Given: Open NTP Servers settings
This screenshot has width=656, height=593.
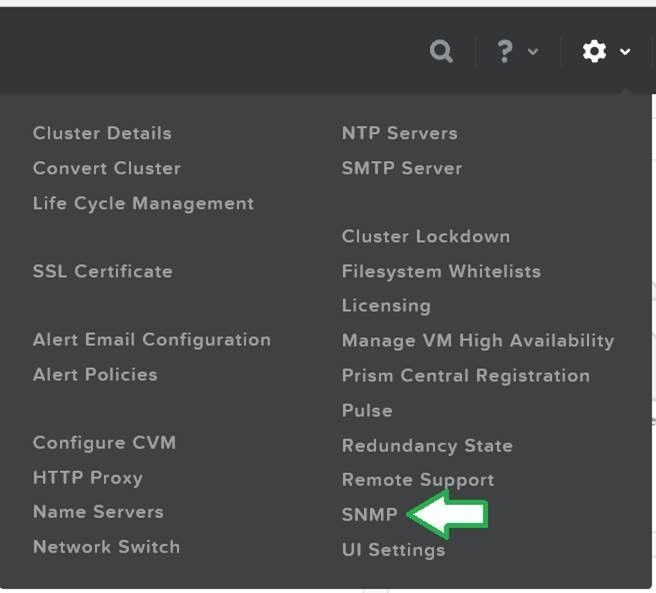Looking at the screenshot, I should point(400,133).
